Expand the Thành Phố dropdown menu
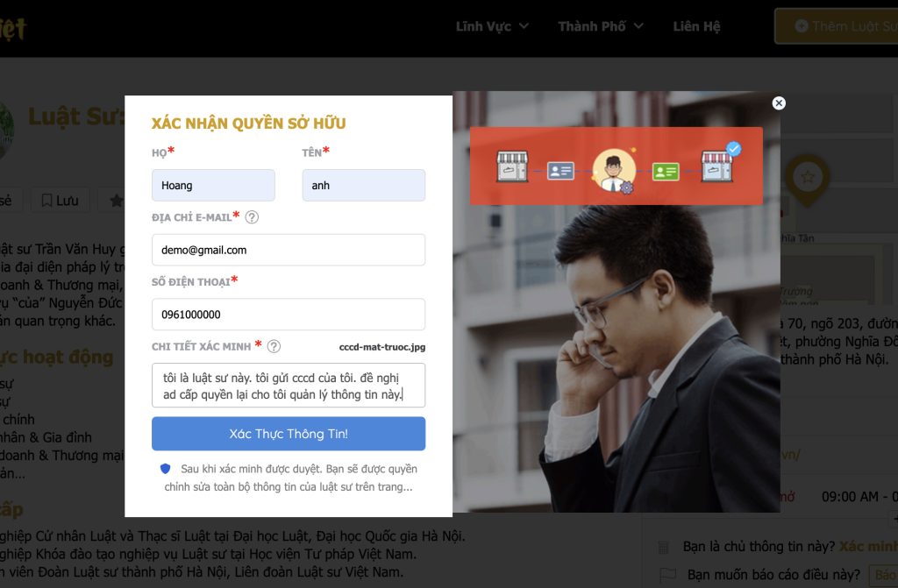Image resolution: width=898 pixels, height=588 pixels. pos(601,26)
